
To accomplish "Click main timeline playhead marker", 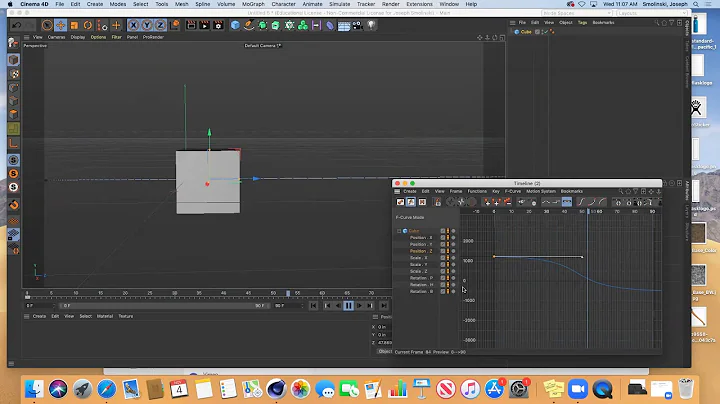I will (x=288, y=293).
